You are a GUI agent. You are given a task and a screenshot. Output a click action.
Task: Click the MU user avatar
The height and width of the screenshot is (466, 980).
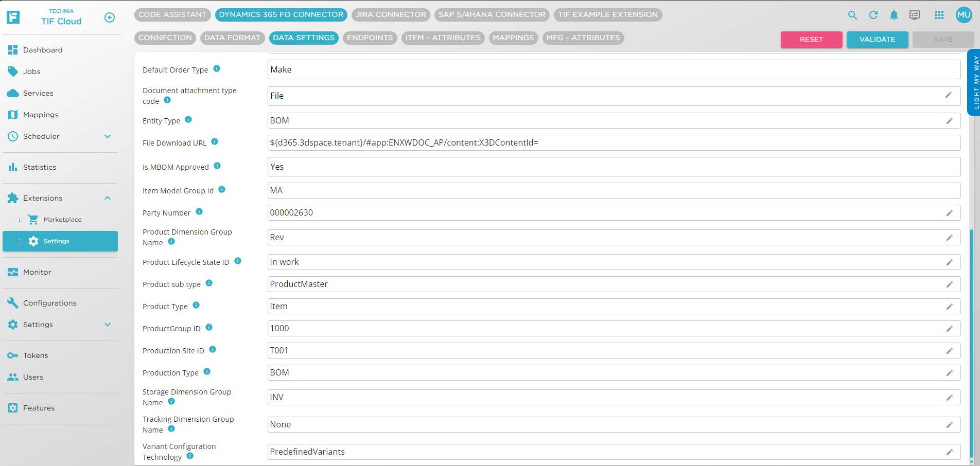tap(964, 15)
